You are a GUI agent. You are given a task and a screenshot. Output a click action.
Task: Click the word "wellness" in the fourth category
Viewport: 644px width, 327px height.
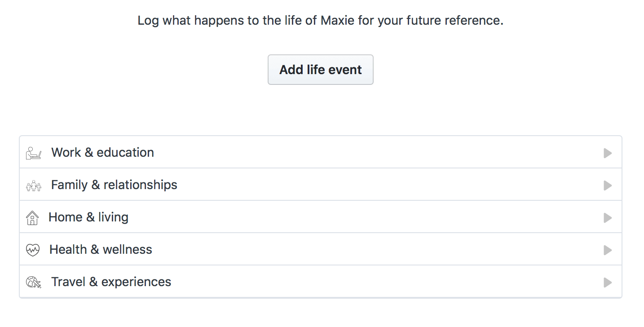(x=128, y=250)
